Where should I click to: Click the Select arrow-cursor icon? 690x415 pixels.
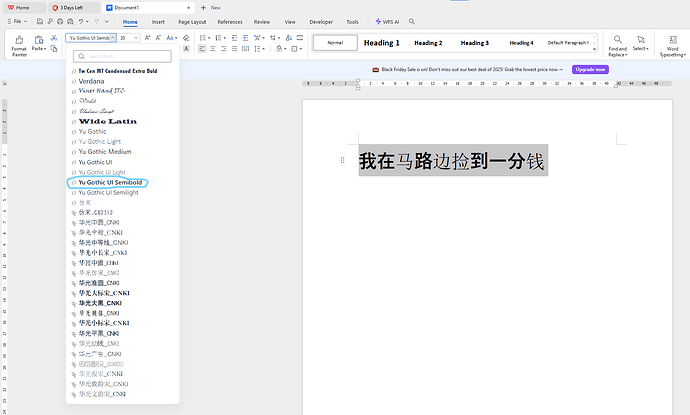pos(641,40)
